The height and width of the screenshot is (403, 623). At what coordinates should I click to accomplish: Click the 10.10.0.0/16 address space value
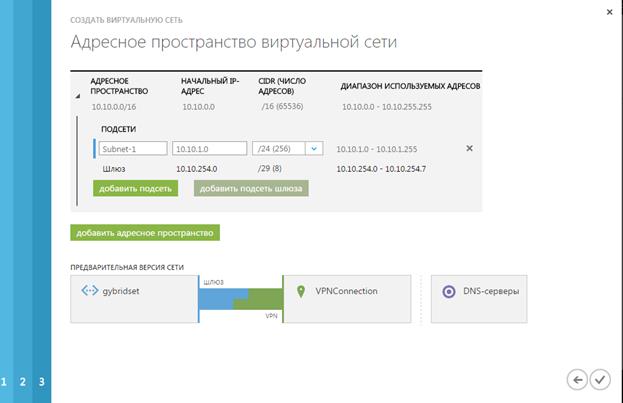[x=114, y=107]
